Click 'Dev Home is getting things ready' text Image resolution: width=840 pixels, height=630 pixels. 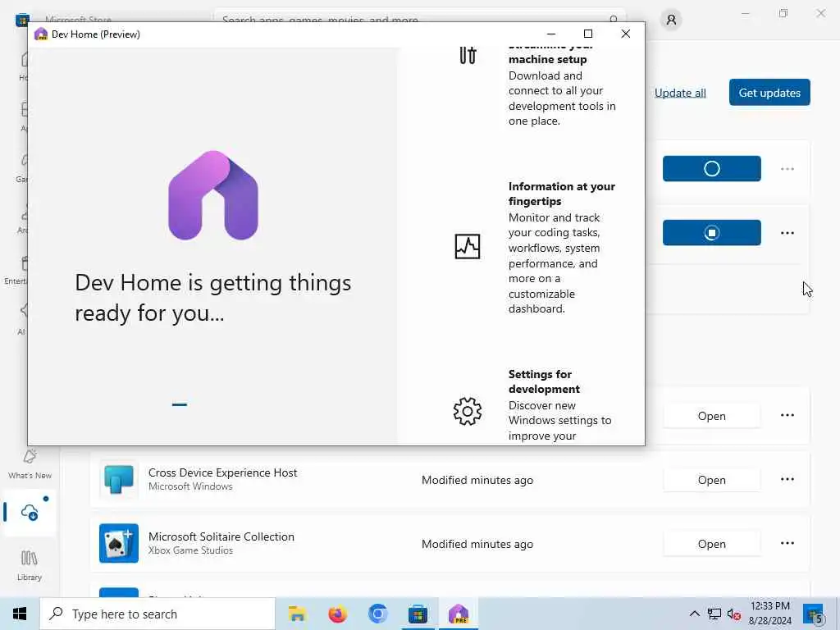(x=212, y=297)
